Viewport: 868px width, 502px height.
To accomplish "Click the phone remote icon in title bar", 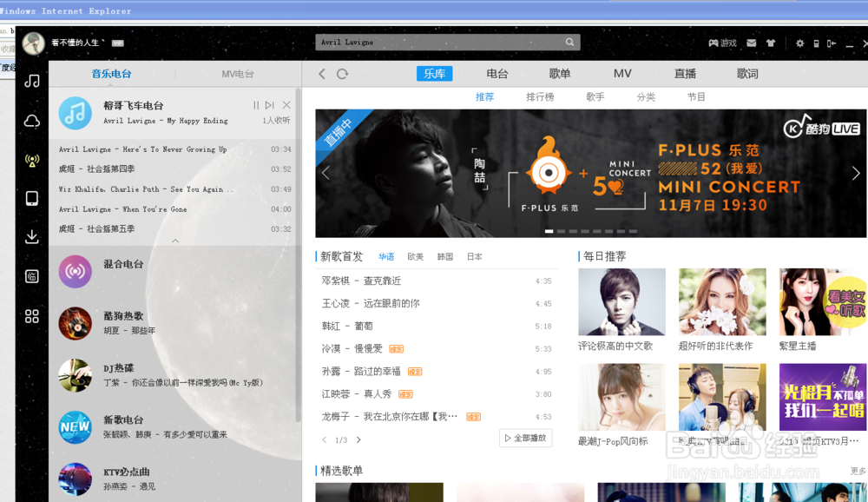I will click(x=816, y=43).
